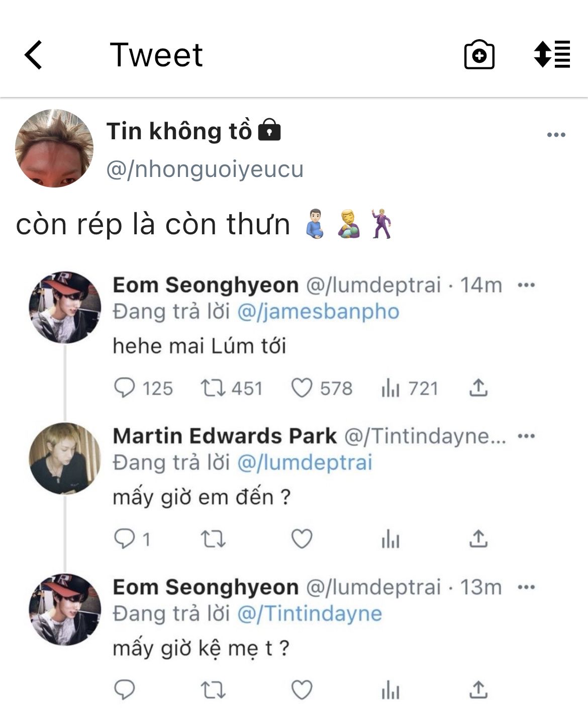Go back using the top-left arrow

click(x=33, y=55)
